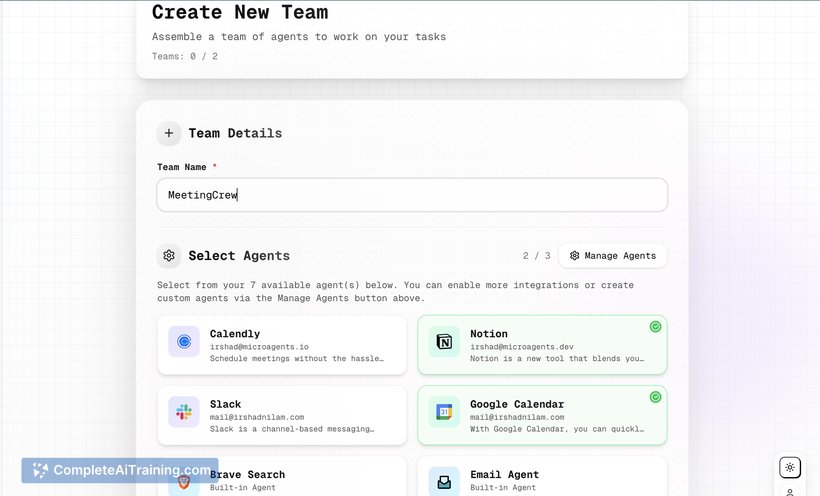This screenshot has width=820, height=496.
Task: Toggle the light theme sun icon
Action: 790,467
